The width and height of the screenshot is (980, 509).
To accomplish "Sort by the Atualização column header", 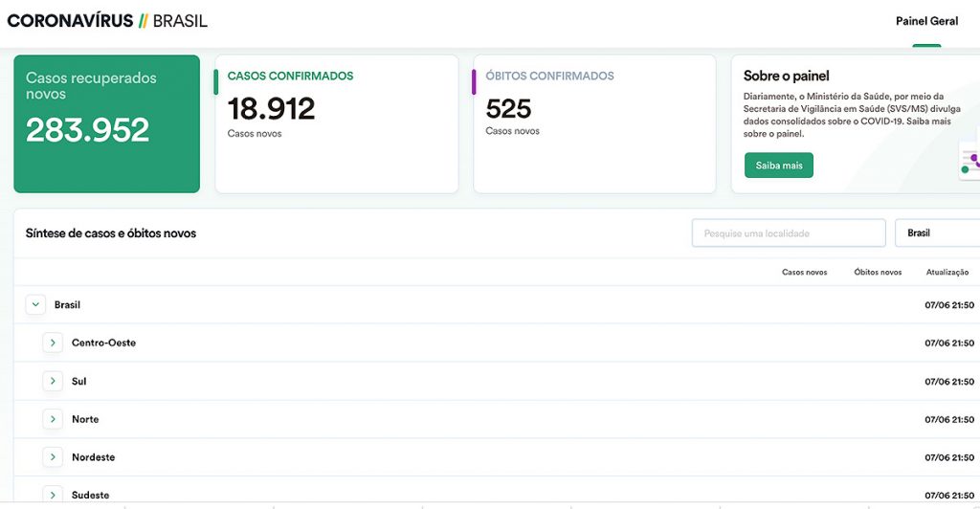I will [x=947, y=273].
